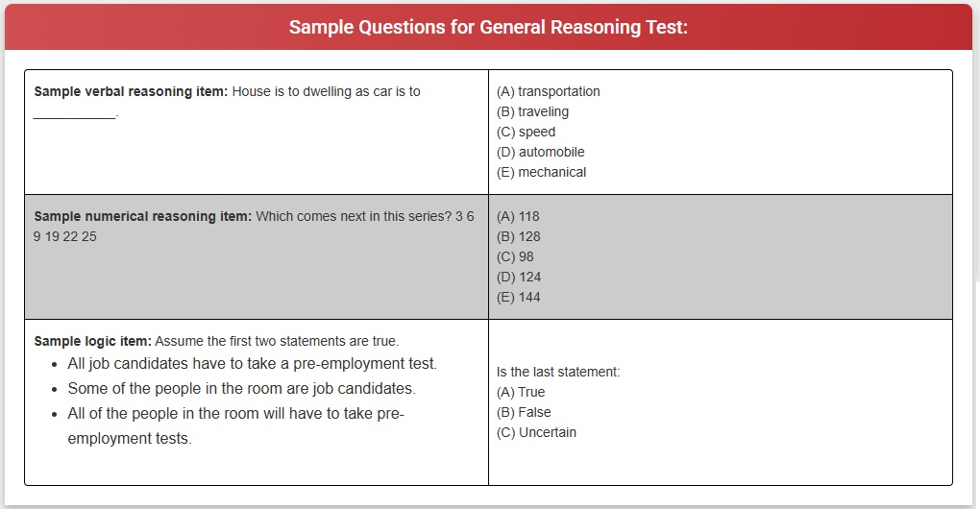Click the Sample Questions header banner

(488, 27)
